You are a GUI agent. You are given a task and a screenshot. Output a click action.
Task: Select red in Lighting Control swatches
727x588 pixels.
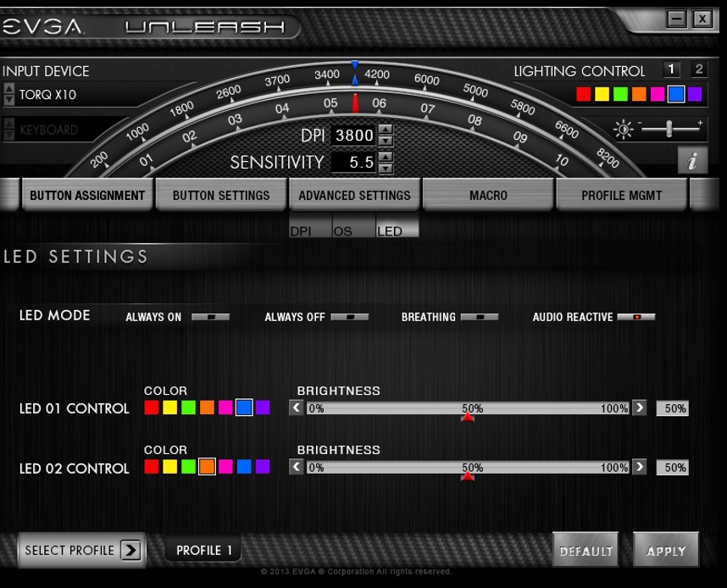[583, 94]
